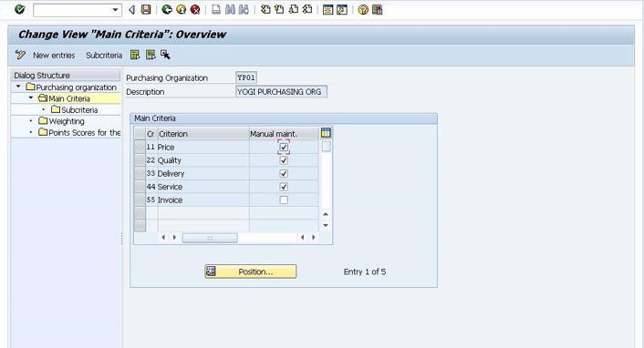The image size is (644, 348).
Task: Select the Service row via row selector
Action: [140, 187]
